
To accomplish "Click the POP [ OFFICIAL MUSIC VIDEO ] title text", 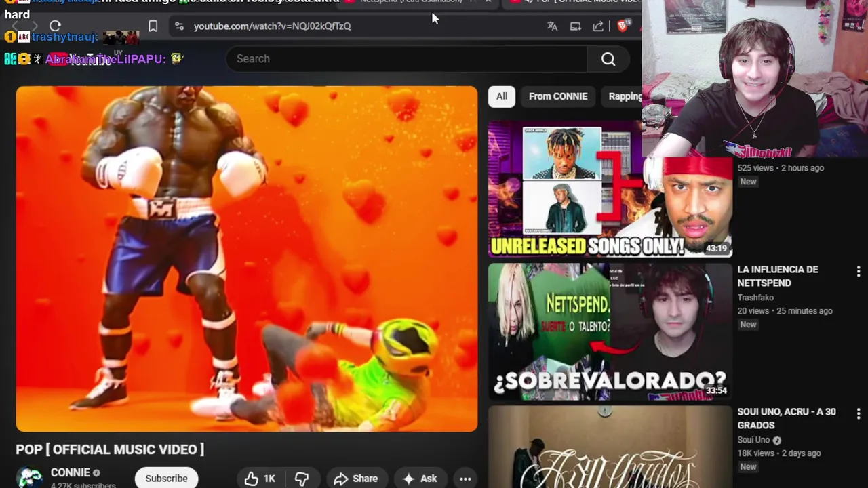I will 110,449.
